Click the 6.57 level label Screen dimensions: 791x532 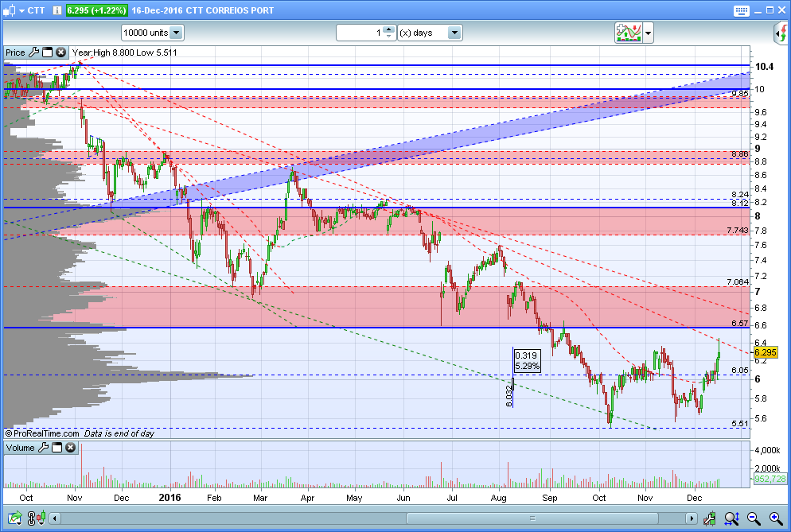[740, 323]
